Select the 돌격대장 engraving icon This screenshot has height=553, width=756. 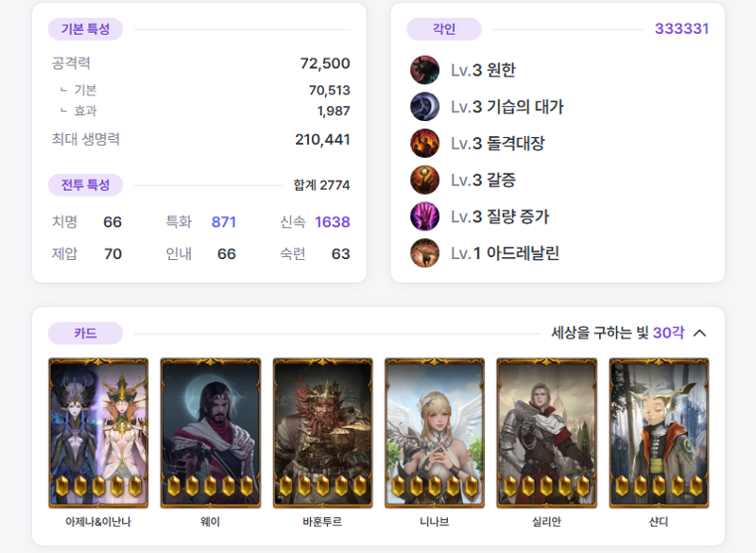pos(424,143)
